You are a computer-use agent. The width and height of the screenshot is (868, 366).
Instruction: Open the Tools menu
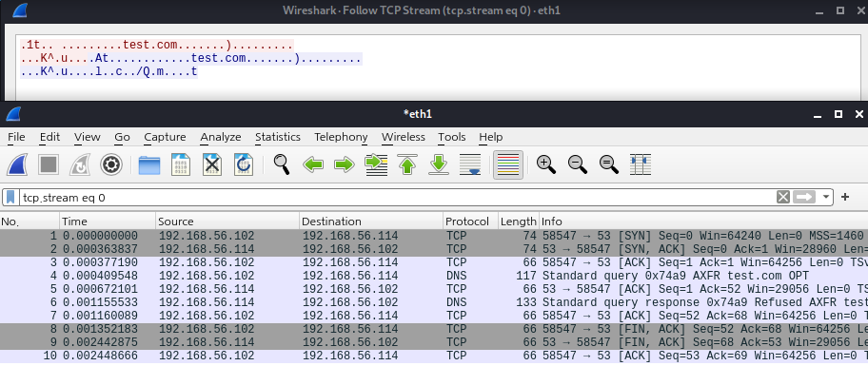[x=452, y=137]
